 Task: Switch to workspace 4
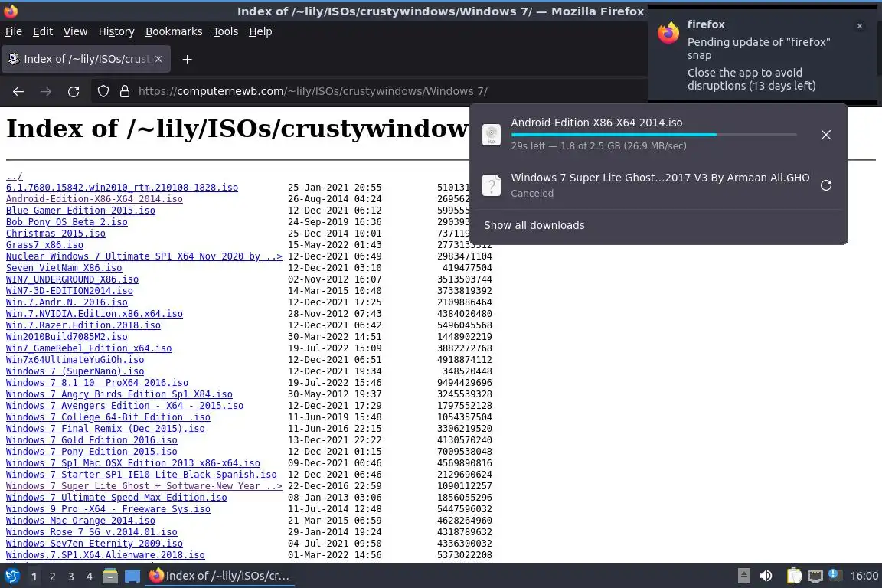[90, 577]
